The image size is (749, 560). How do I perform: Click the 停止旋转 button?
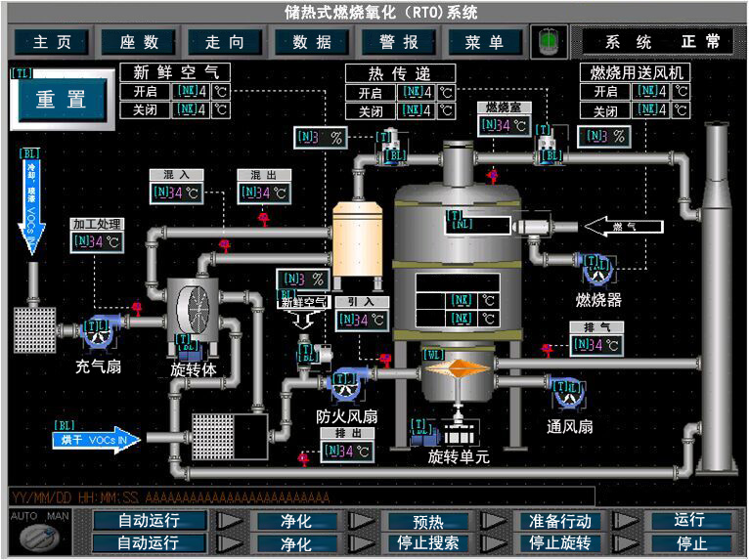coord(560,543)
